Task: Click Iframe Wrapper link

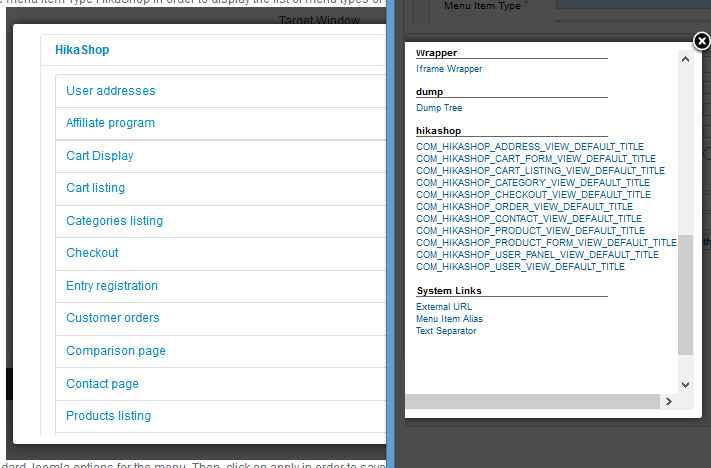Action: pyautogui.click(x=449, y=69)
